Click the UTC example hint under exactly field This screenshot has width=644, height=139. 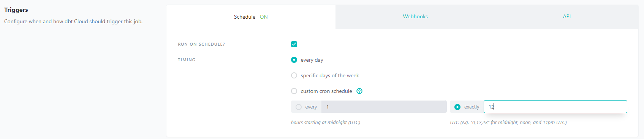[508, 122]
